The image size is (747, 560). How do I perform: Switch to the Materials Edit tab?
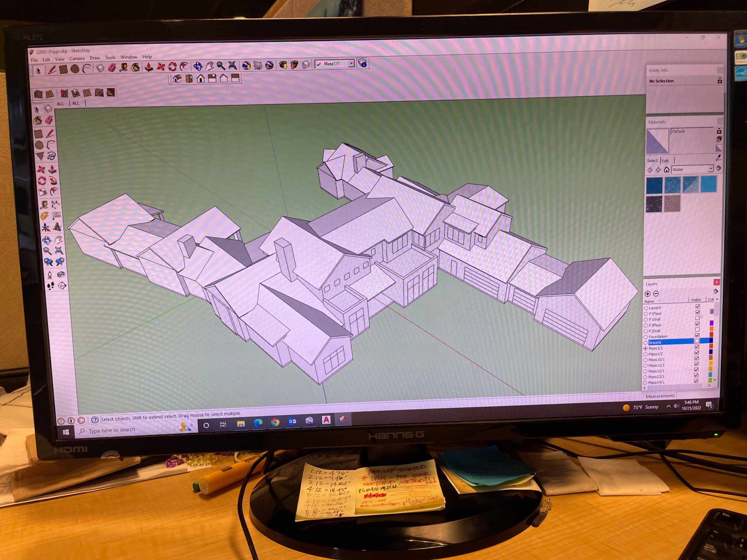click(665, 161)
